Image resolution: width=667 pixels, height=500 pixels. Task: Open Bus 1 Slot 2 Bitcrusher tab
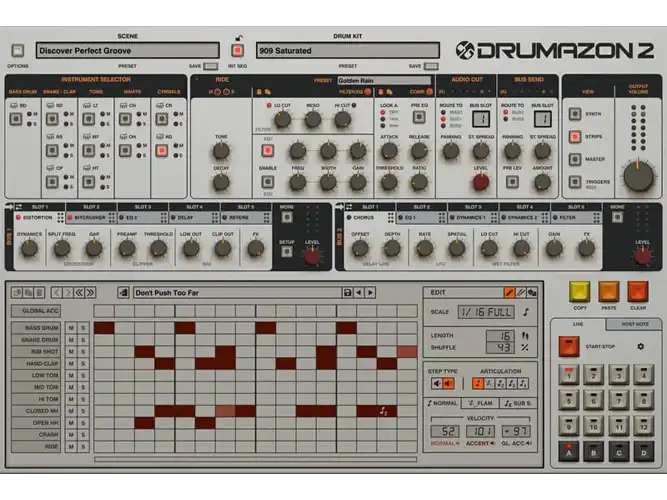90,217
